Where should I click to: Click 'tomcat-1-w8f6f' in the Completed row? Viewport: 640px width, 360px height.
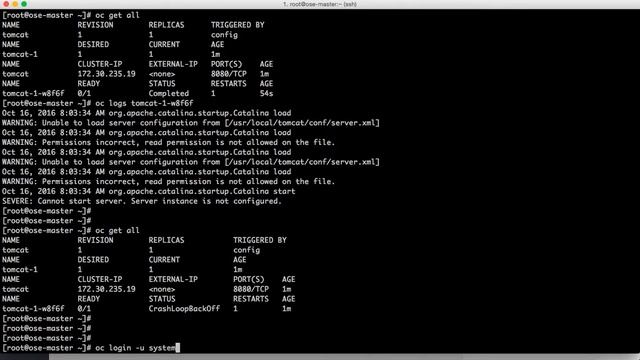coord(33,93)
